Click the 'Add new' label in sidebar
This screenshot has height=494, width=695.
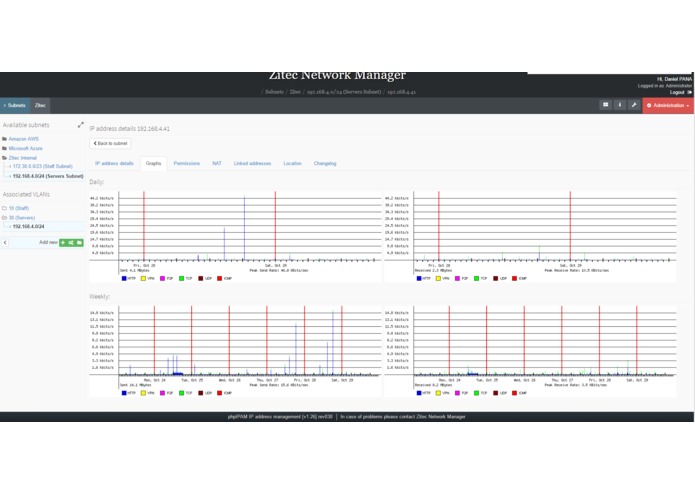pyautogui.click(x=48, y=242)
